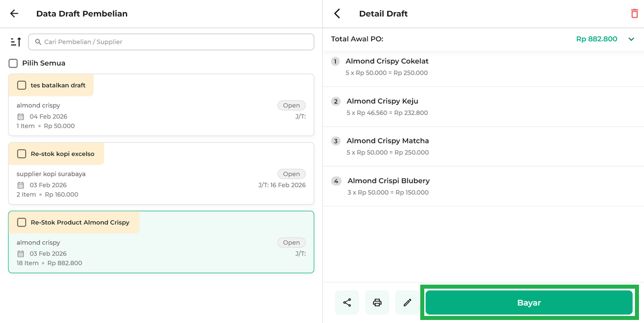The image size is (644, 323).
Task: Select the Almond Crispy Cokelat item row
Action: (x=483, y=67)
